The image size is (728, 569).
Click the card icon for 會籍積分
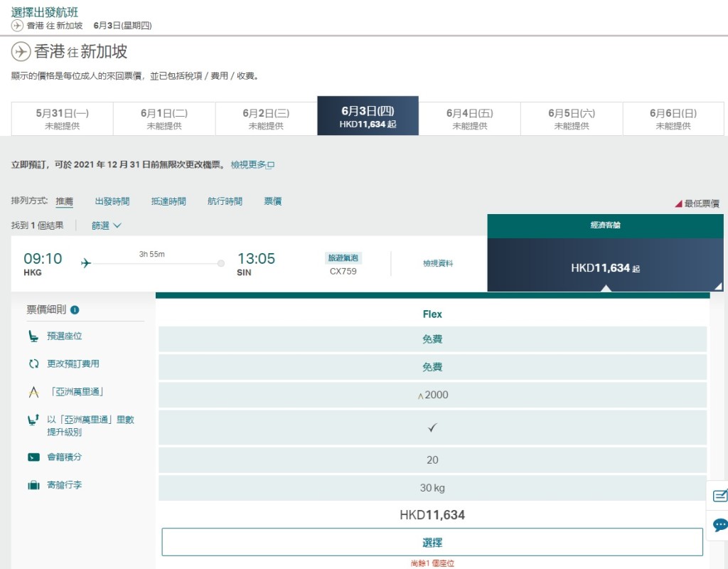(33, 457)
